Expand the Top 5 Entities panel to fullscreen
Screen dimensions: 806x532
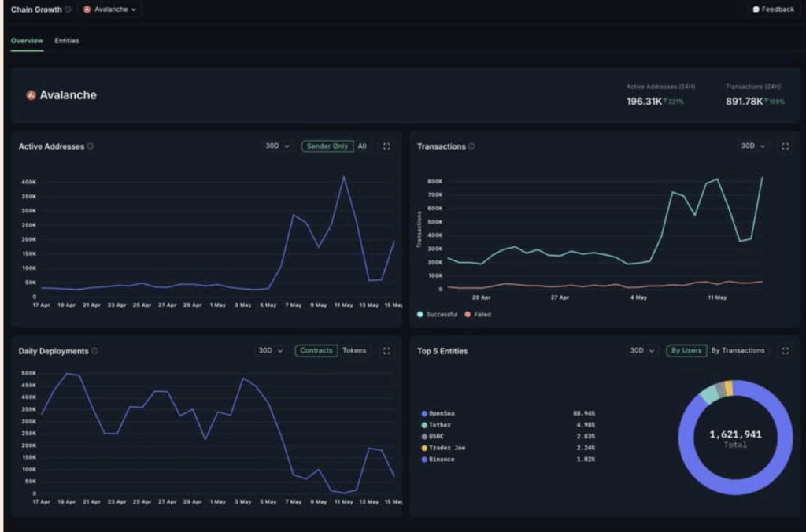pos(785,350)
